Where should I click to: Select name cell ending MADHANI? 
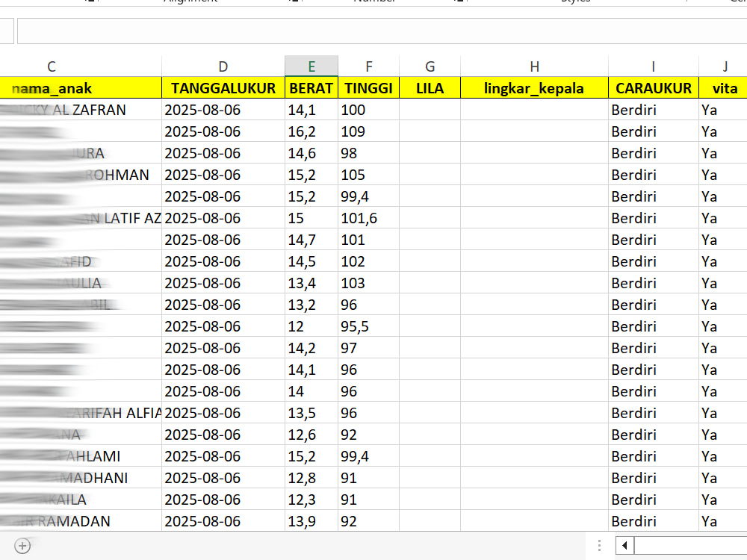81,478
